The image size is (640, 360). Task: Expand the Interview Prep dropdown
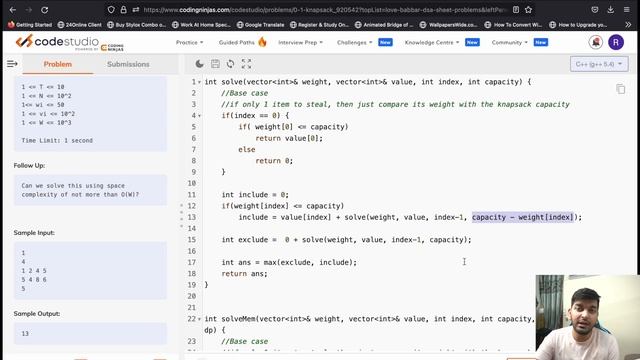click(x=300, y=42)
